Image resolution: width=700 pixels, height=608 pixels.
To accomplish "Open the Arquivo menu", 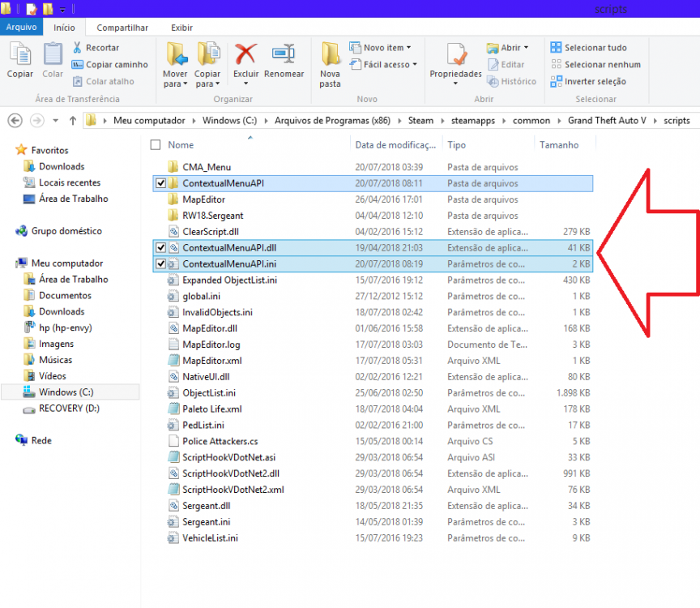I will (x=21, y=28).
